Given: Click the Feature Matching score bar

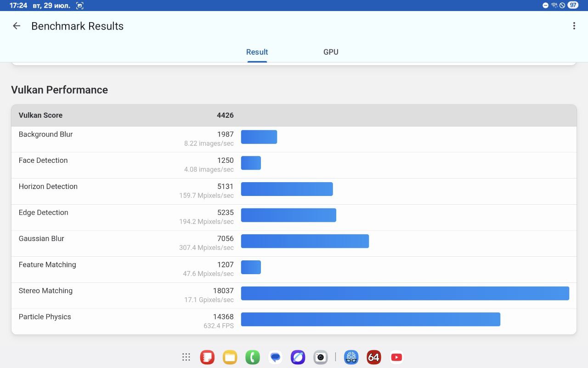Looking at the screenshot, I should pyautogui.click(x=251, y=267).
